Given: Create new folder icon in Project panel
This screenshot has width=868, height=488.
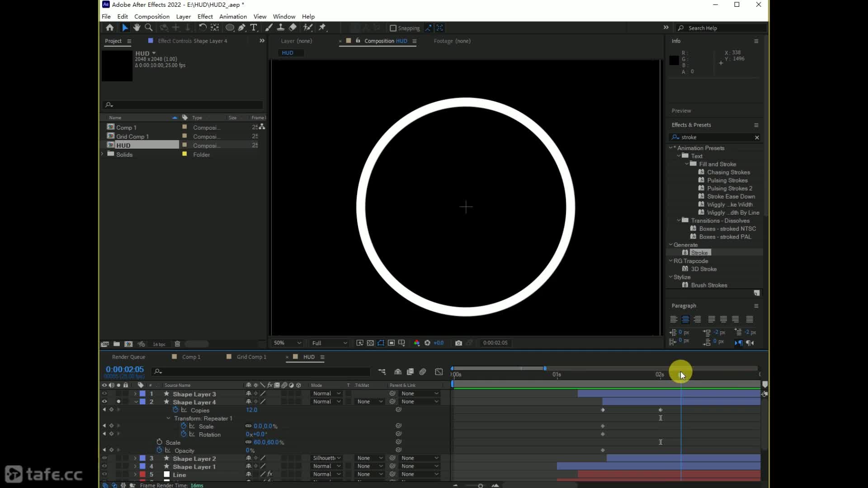Looking at the screenshot, I should (x=117, y=344).
